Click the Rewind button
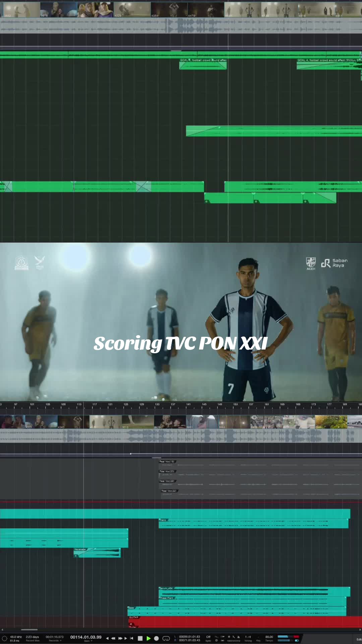362x644 pixels. [x=113, y=638]
